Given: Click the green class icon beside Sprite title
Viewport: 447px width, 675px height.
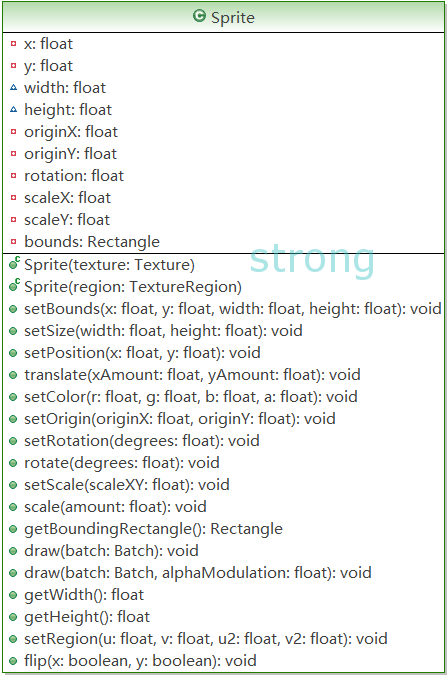Looking at the screenshot, I should 199,16.
